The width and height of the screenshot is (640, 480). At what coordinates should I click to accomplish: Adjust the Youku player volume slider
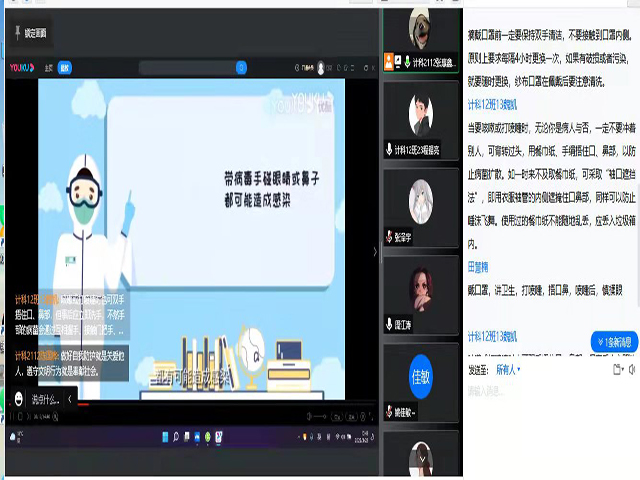[x=320, y=416]
